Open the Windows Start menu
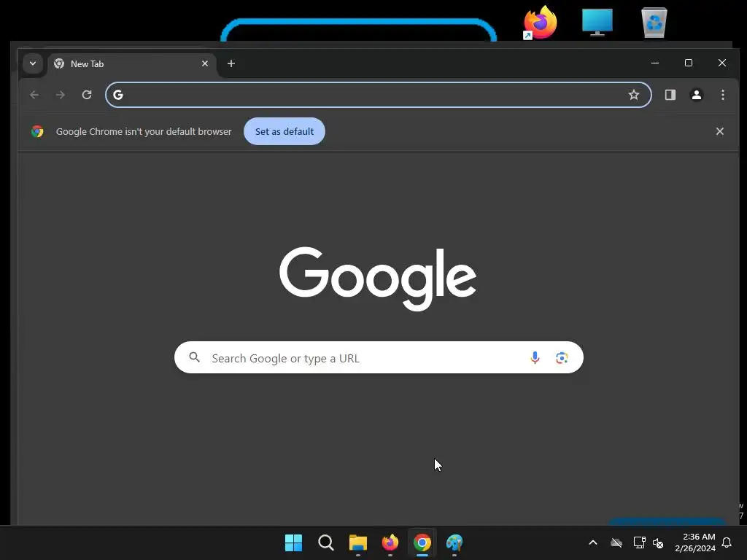The width and height of the screenshot is (747, 560). pyautogui.click(x=293, y=542)
